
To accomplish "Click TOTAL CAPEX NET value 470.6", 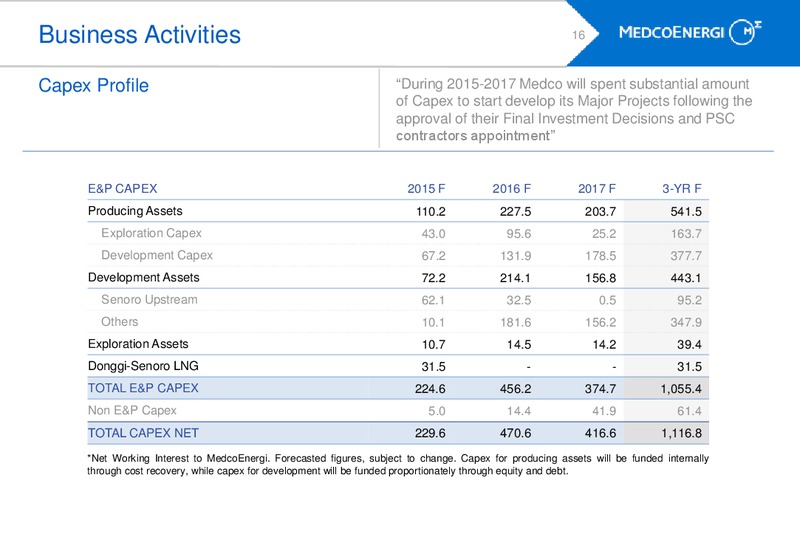I will [x=515, y=433].
